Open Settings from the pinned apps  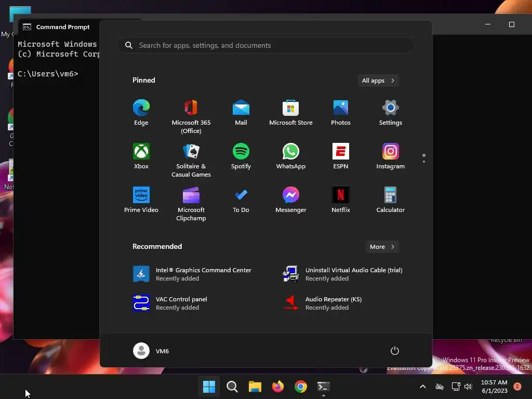click(x=391, y=113)
